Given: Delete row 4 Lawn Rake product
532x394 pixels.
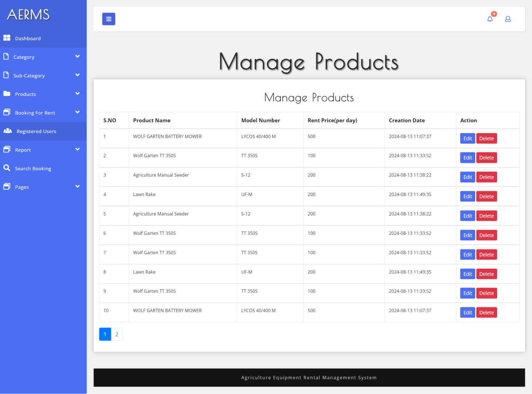Looking at the screenshot, I should coord(487,196).
